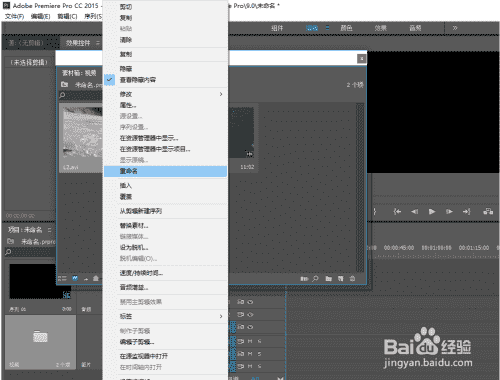Click the Step Back one frame icon

tap(415, 211)
